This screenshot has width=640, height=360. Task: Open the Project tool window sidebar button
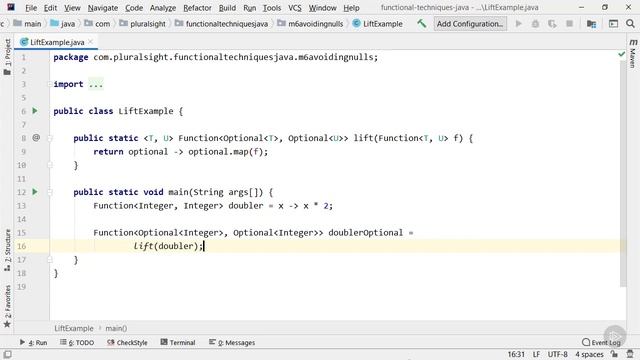tap(7, 56)
